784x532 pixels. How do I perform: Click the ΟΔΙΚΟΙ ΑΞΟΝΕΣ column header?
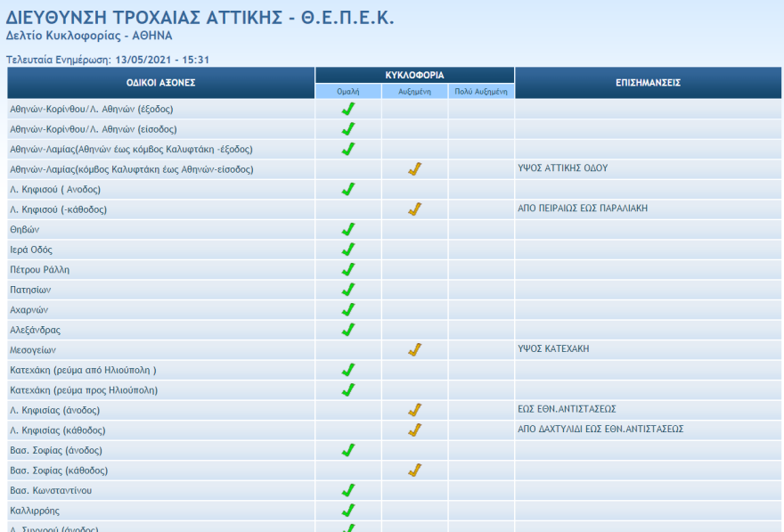tap(160, 83)
